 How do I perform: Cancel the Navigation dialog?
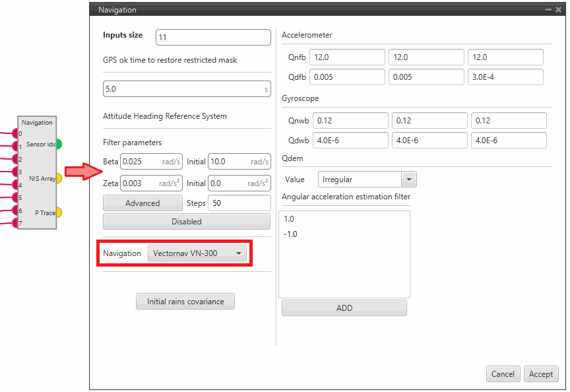503,374
